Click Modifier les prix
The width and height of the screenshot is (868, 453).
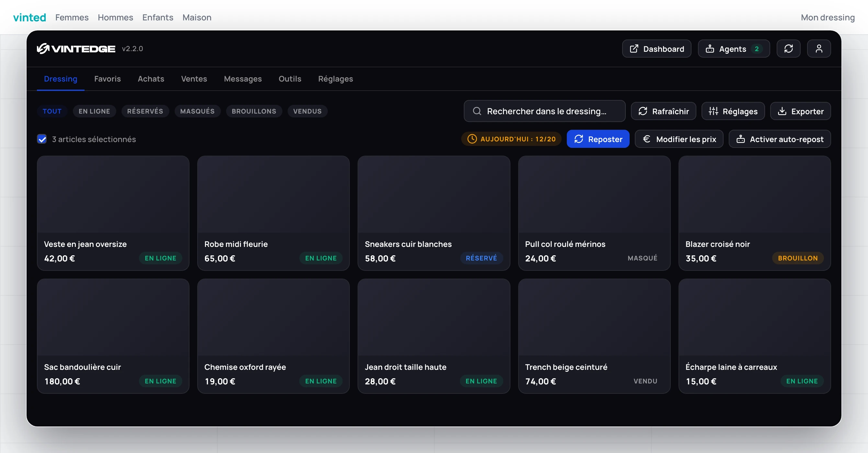[679, 139]
